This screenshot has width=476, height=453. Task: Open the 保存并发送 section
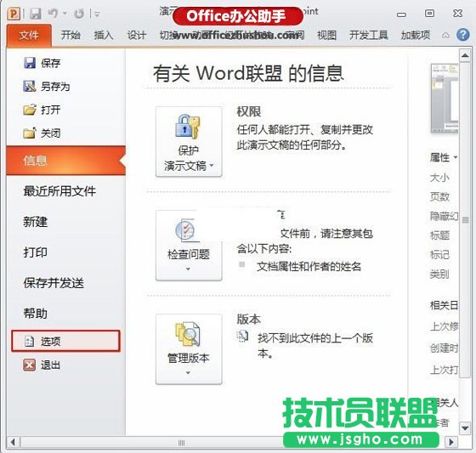coord(54,283)
